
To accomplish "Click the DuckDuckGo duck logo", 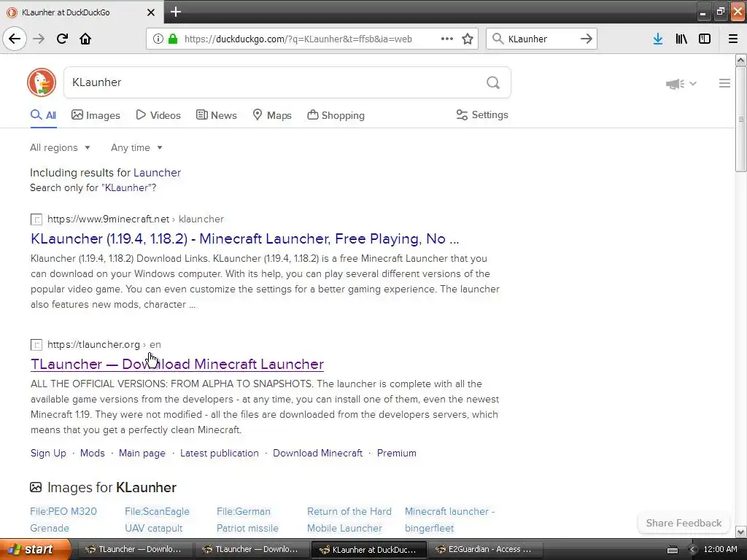I will (x=42, y=82).
